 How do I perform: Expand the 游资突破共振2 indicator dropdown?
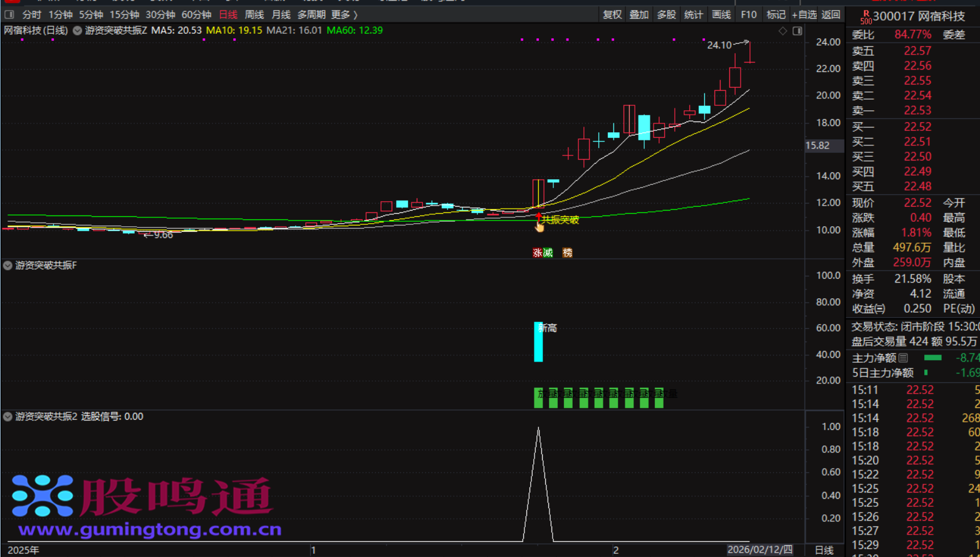(x=8, y=417)
